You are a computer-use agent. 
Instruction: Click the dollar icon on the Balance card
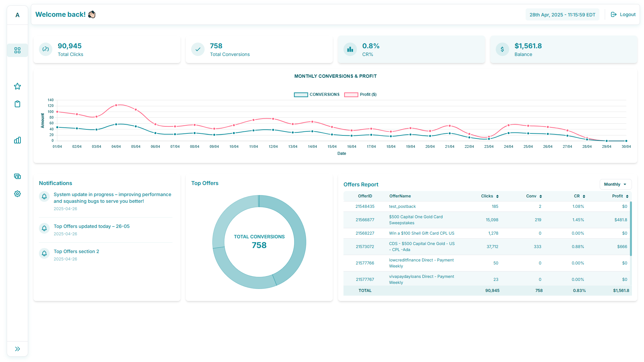[502, 49]
